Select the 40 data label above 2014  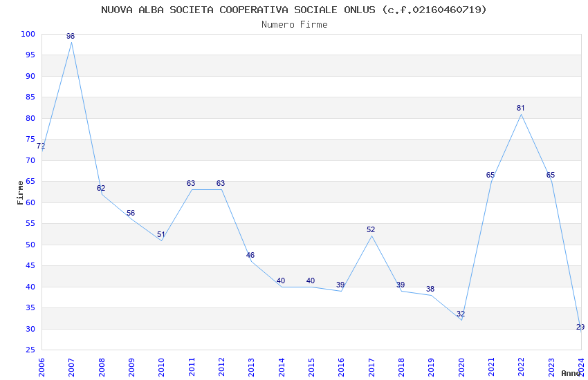point(280,281)
